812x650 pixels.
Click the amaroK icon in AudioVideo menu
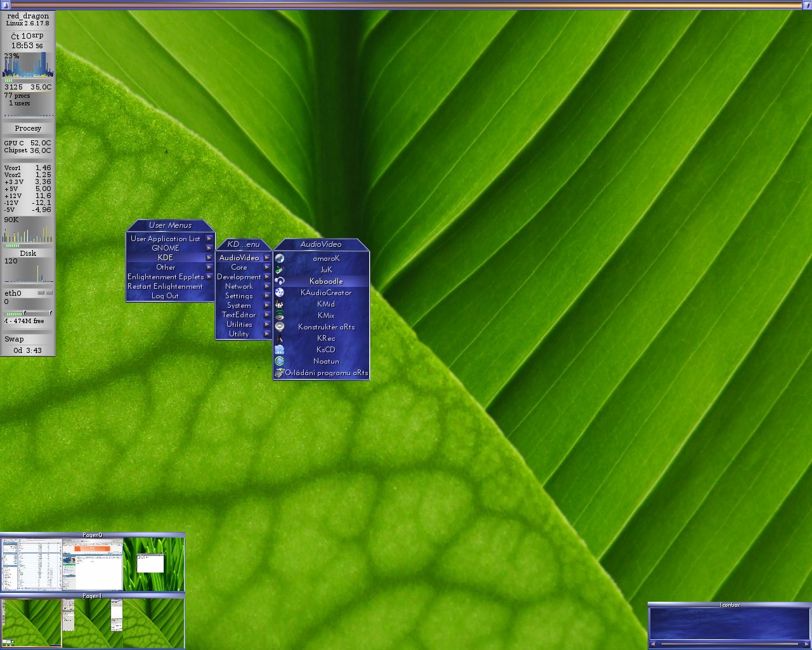point(279,258)
